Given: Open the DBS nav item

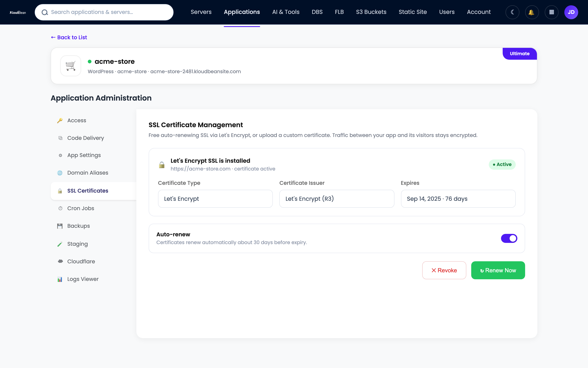Looking at the screenshot, I should 317,12.
